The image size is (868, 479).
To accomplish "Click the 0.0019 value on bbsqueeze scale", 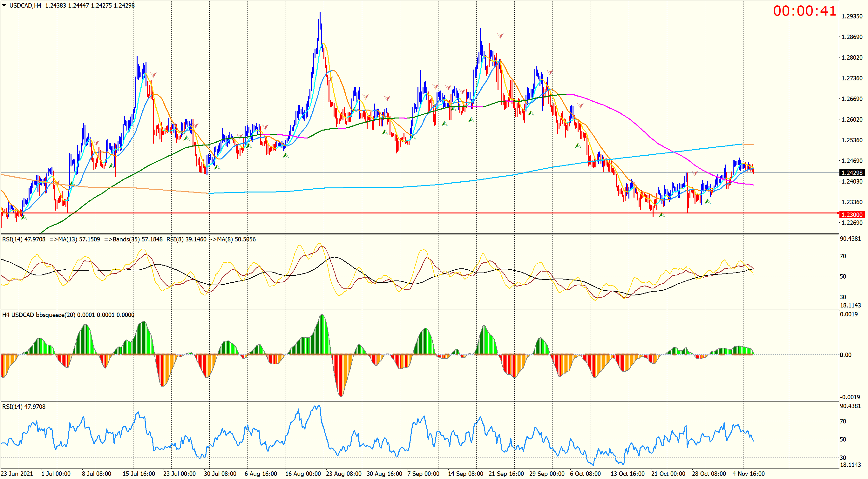I will [x=849, y=314].
